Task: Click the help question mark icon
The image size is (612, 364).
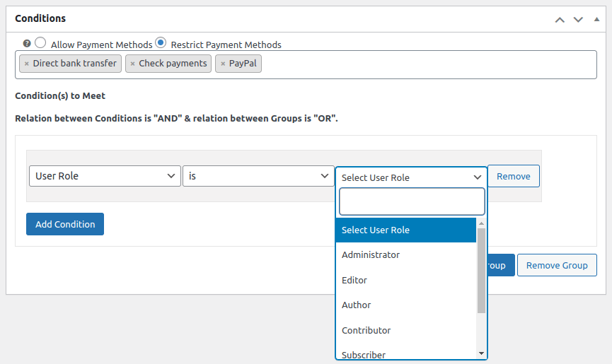Action: click(27, 43)
